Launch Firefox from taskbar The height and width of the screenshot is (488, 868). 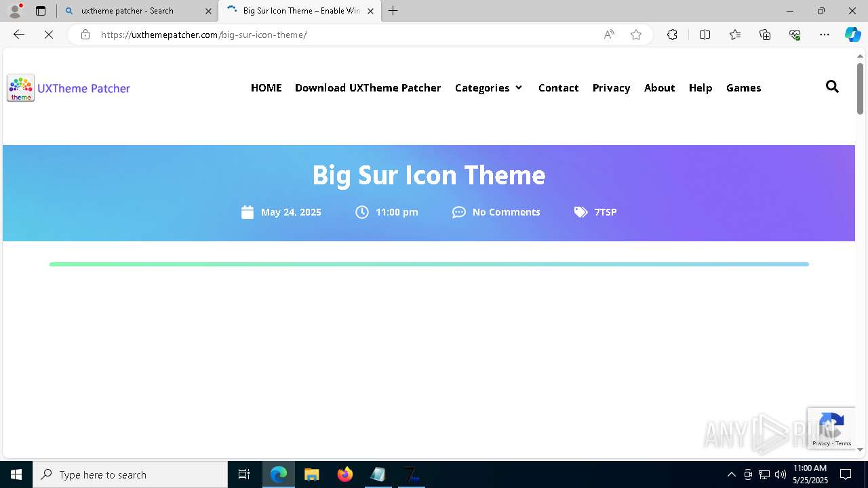pyautogui.click(x=345, y=474)
